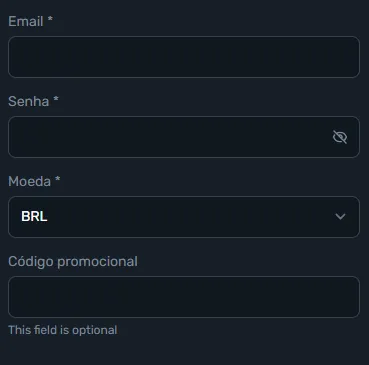Click the Código promocional label
369x365 pixels.
point(73,262)
